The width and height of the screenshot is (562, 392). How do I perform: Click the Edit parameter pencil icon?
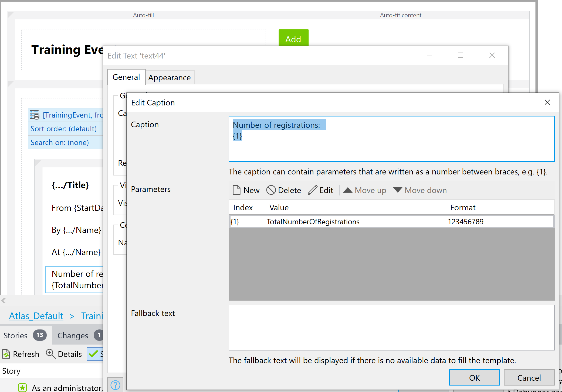[x=313, y=190]
